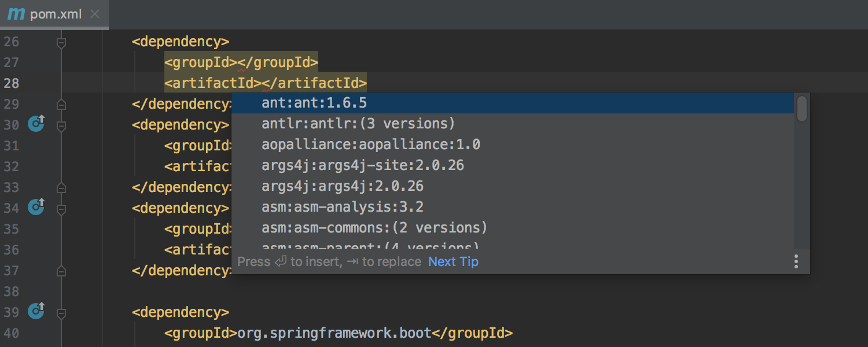The width and height of the screenshot is (868, 347).
Task: Click the fold end marker on line 33
Action: pyautogui.click(x=61, y=188)
